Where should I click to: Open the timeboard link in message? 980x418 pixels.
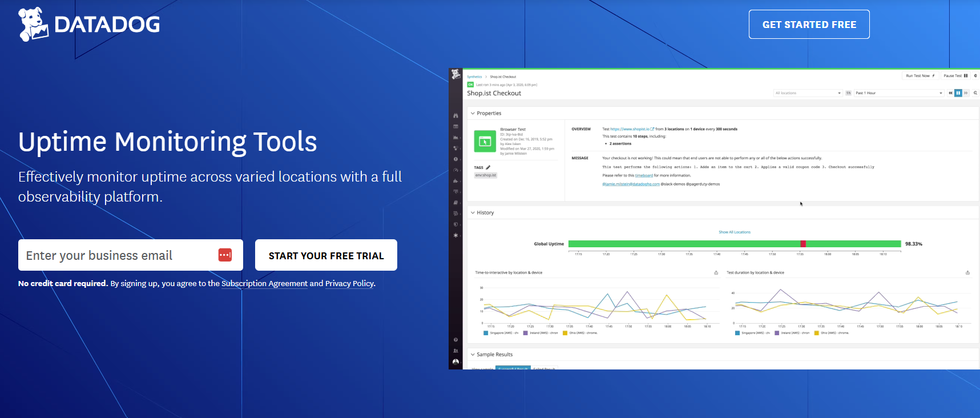pos(644,175)
